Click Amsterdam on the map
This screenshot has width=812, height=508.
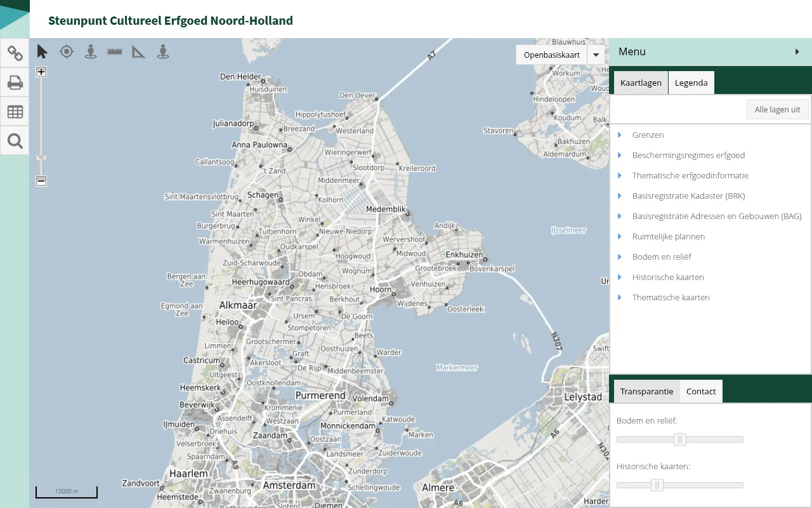click(289, 485)
